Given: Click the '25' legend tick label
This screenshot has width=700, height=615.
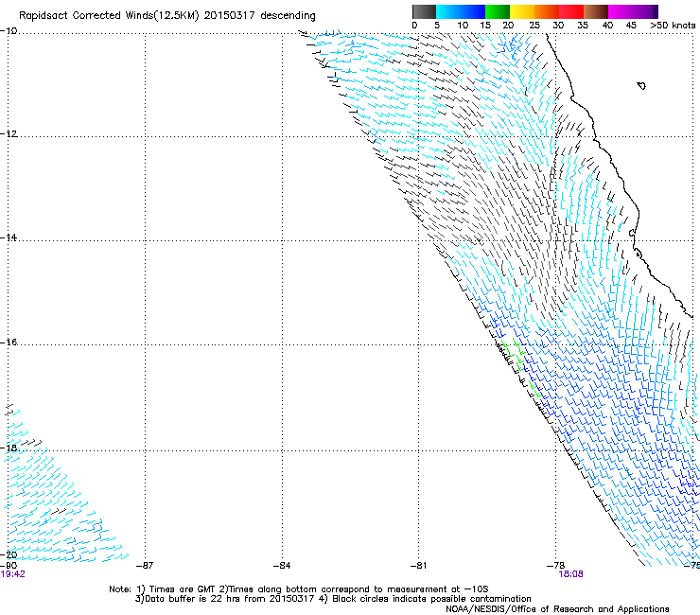Looking at the screenshot, I should 534,26.
